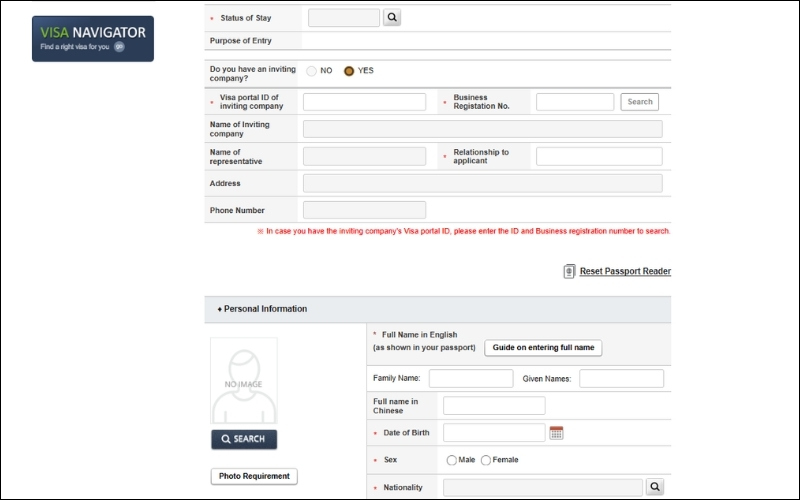Click the Visa Navigator go icon
The height and width of the screenshot is (500, 800).
(x=119, y=47)
